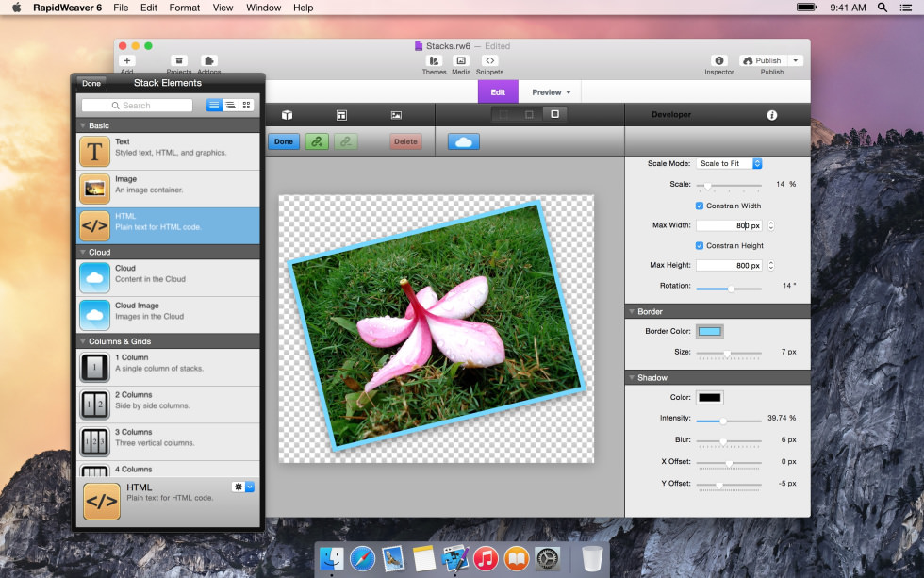This screenshot has width=924, height=578.
Task: Click the Search field in Stack Elements
Action: (x=137, y=105)
